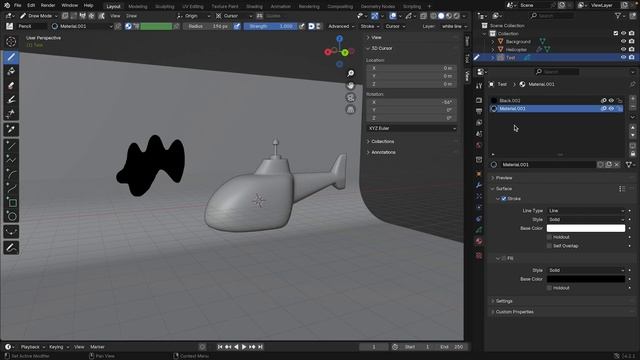Select the Cutter tool
Screen dimensions: 640x360
coord(11,113)
